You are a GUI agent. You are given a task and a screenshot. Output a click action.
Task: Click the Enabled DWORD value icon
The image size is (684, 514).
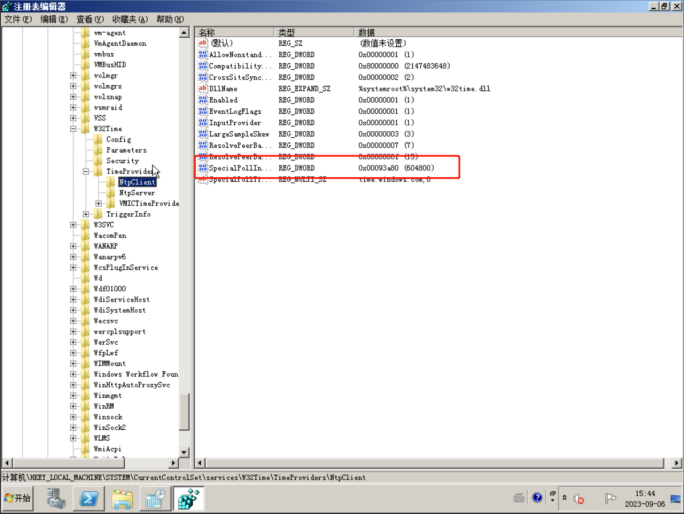pyautogui.click(x=203, y=100)
